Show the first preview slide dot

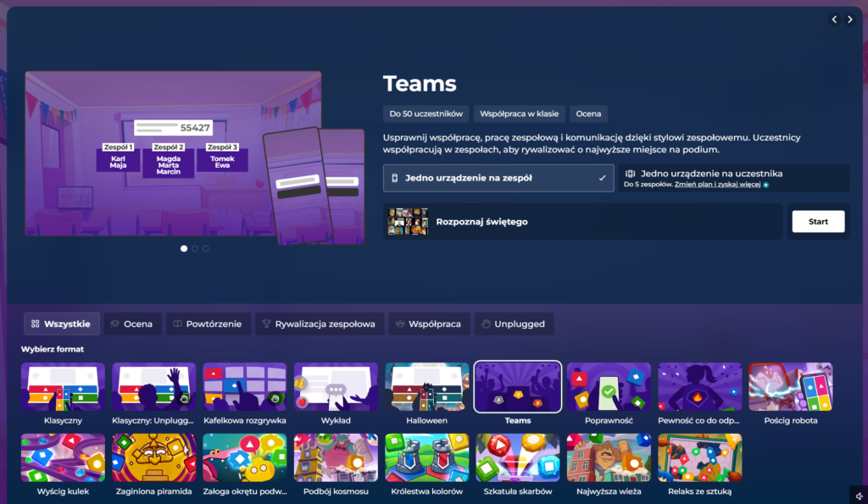(x=184, y=248)
